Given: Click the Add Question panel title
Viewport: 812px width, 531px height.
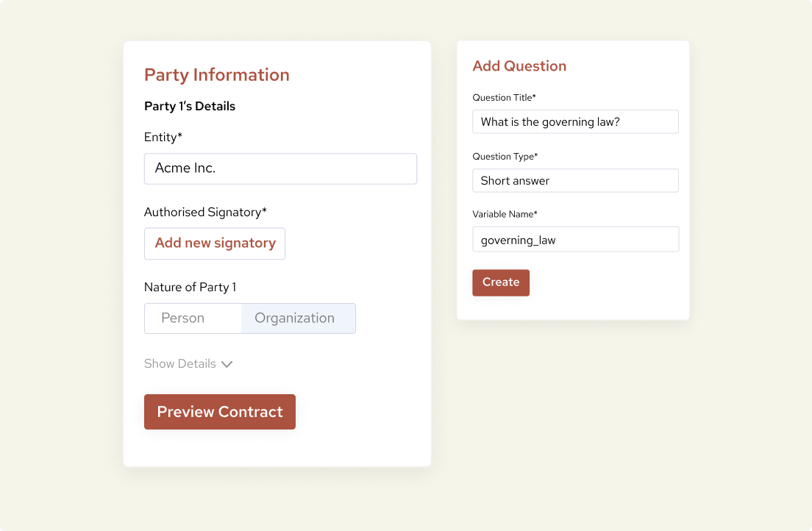Looking at the screenshot, I should tap(519, 66).
